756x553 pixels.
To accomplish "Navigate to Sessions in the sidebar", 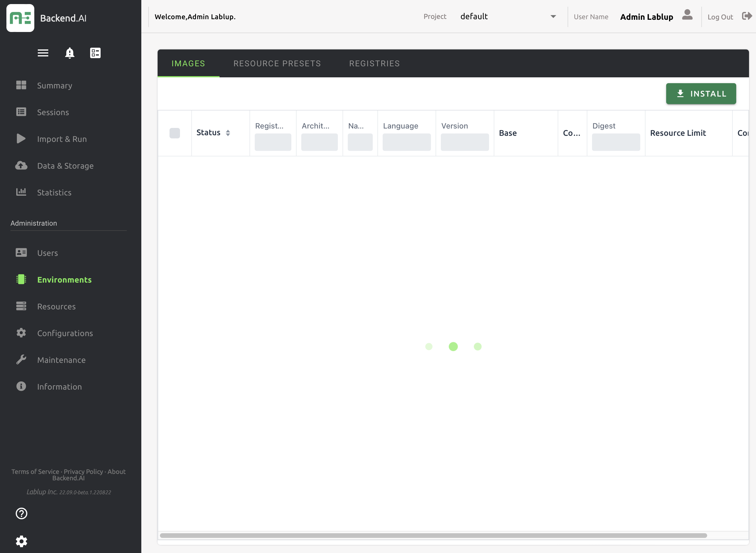I will pyautogui.click(x=53, y=112).
